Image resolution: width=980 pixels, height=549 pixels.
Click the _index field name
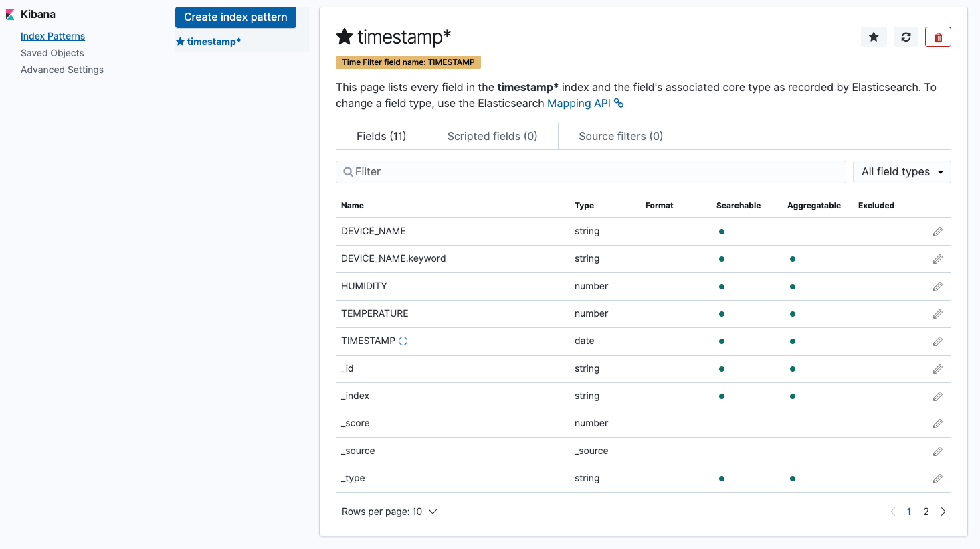pos(355,396)
